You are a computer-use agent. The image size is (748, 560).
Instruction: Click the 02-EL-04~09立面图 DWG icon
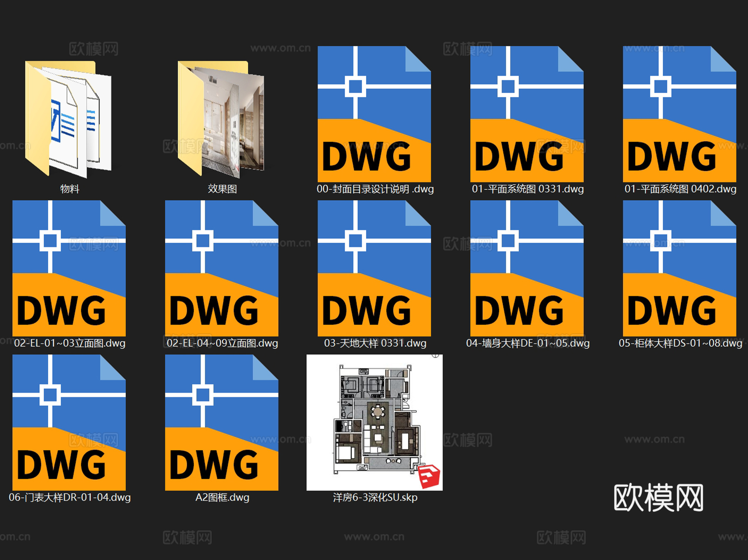[x=221, y=268]
